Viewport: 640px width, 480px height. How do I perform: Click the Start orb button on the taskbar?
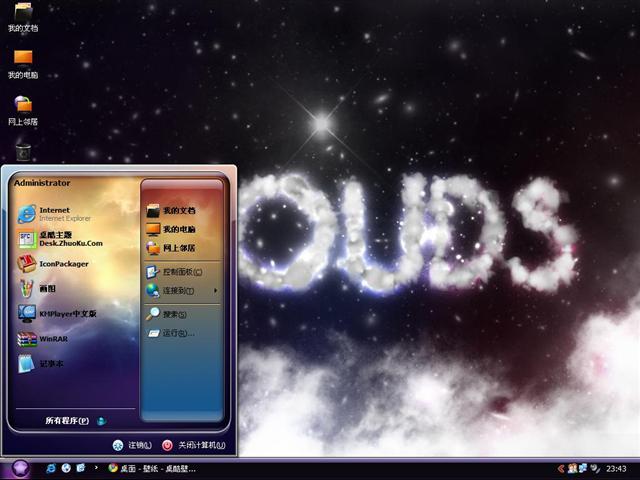click(x=20, y=469)
